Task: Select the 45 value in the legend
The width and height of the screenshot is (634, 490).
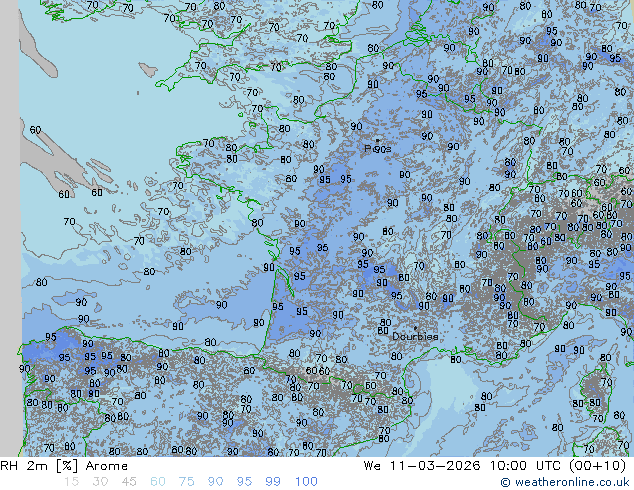Action: coord(129,482)
